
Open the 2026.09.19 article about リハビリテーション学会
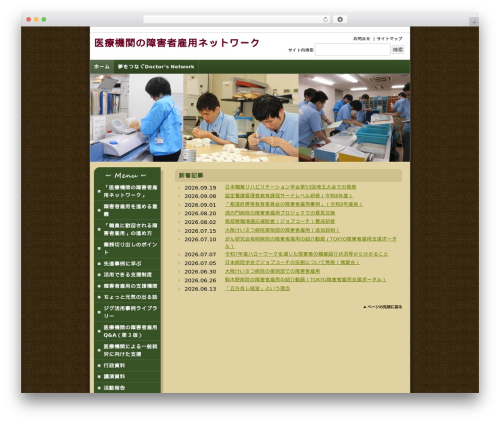pos(290,187)
